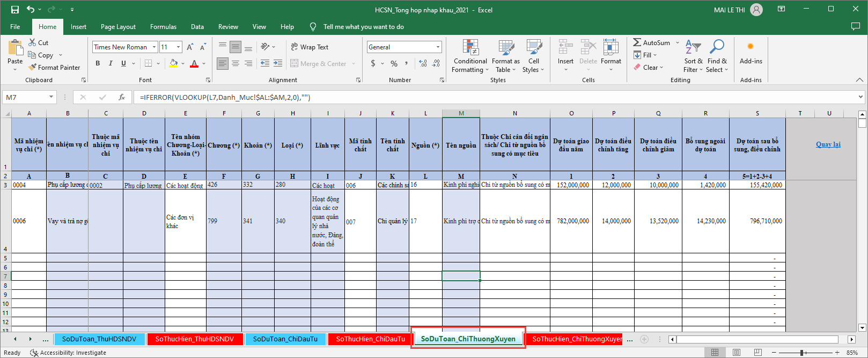Open the Page Layout ribbon tab

(118, 27)
